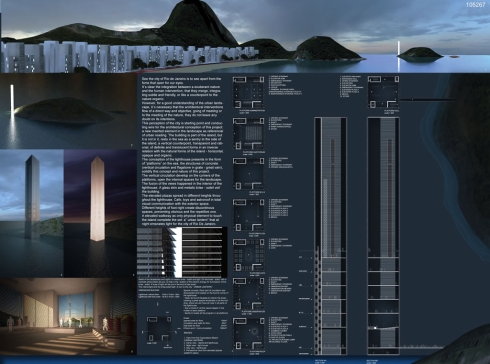Click the project description text block
Image resolution: width=490 pixels, height=364 pixels.
pyautogui.click(x=182, y=152)
